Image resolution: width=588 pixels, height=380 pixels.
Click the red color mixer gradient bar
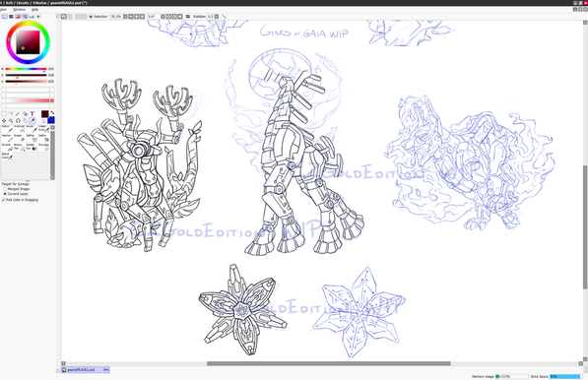click(29, 100)
